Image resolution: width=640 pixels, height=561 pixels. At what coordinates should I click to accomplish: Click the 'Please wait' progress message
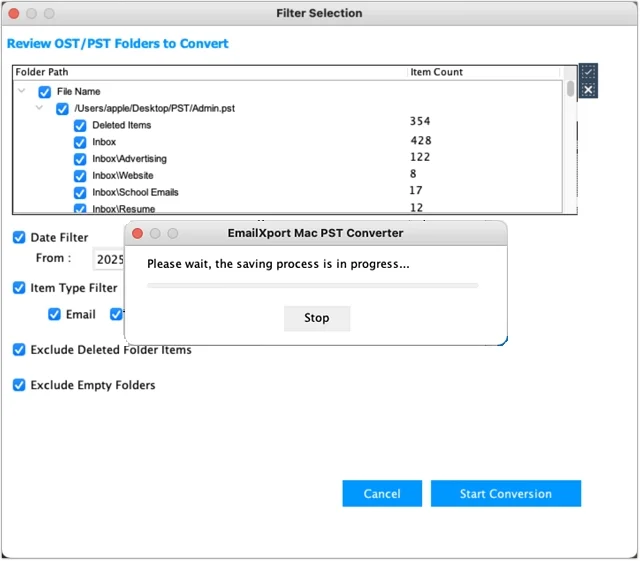coord(278,264)
